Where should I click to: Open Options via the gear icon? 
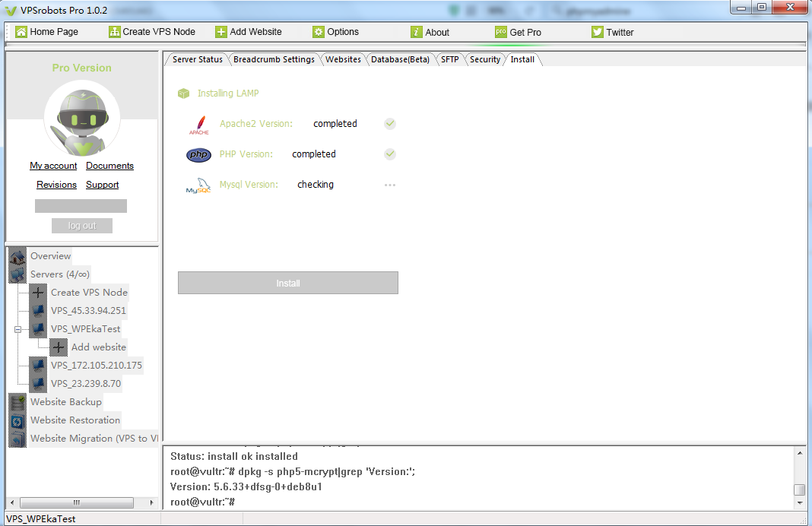319,32
